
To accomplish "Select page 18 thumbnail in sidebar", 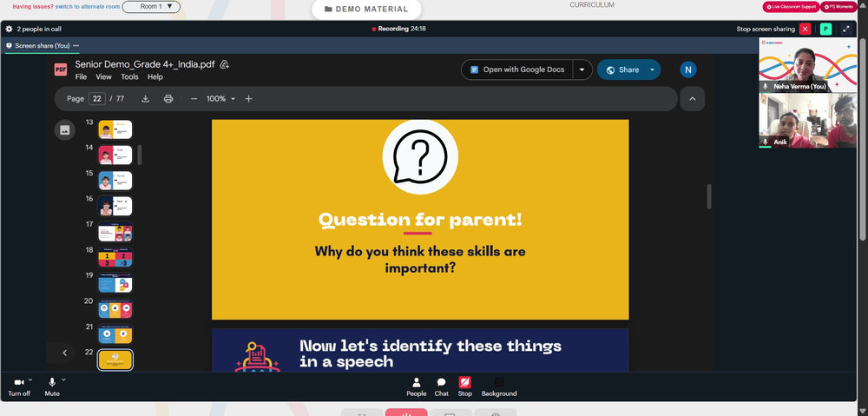I will tap(115, 258).
